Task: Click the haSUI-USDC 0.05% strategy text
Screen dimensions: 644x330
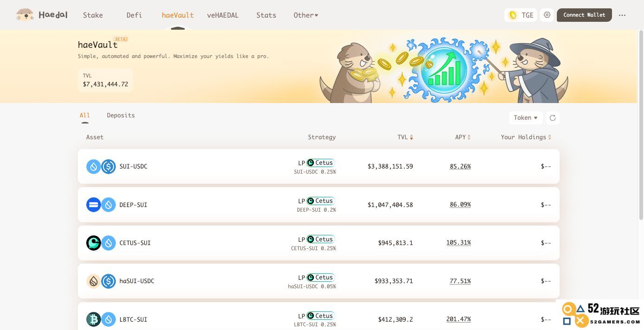Action: pos(312,286)
